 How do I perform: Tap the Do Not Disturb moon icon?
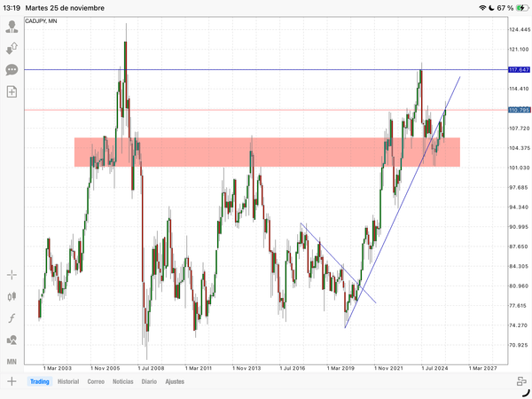491,8
